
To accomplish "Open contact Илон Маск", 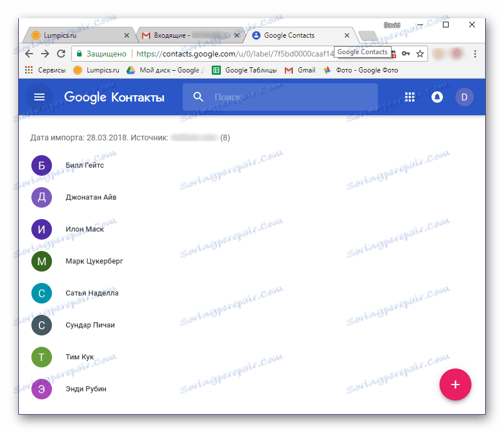I will pyautogui.click(x=84, y=229).
